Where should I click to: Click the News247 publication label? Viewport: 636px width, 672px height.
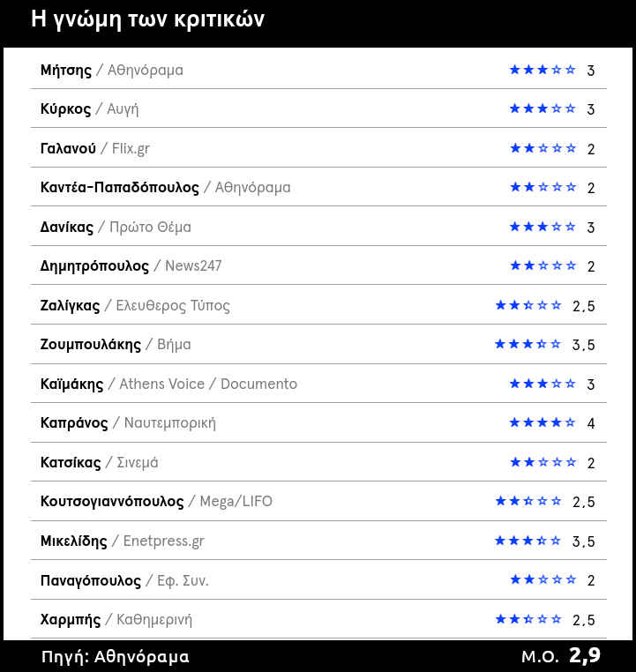coord(193,266)
